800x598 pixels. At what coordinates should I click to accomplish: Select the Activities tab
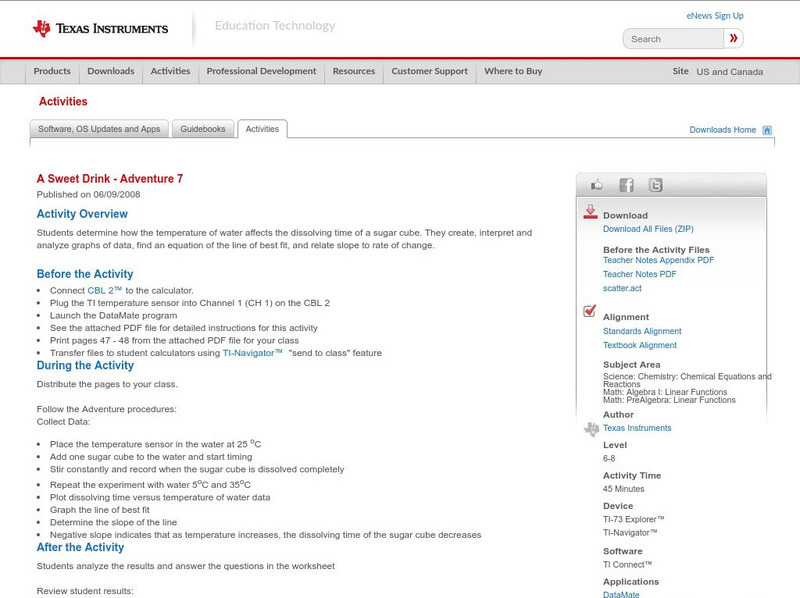[262, 129]
